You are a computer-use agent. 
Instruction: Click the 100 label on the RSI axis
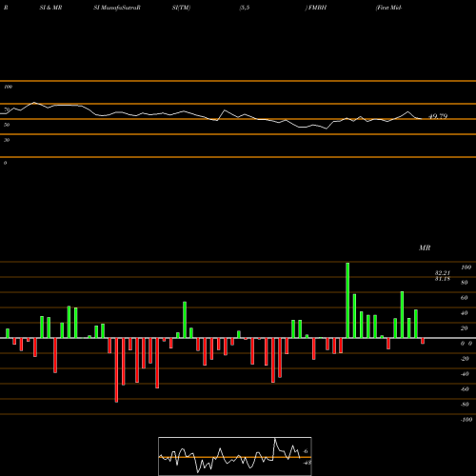[x=8, y=87]
